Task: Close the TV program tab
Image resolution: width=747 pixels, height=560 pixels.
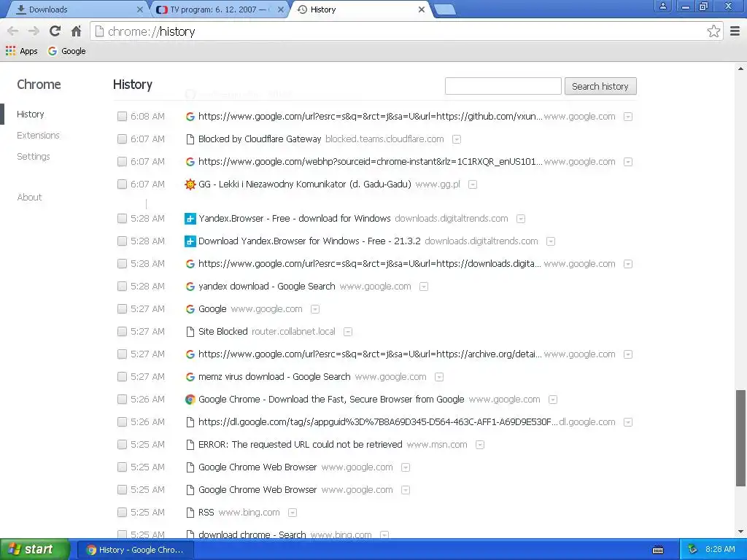Action: (281, 9)
